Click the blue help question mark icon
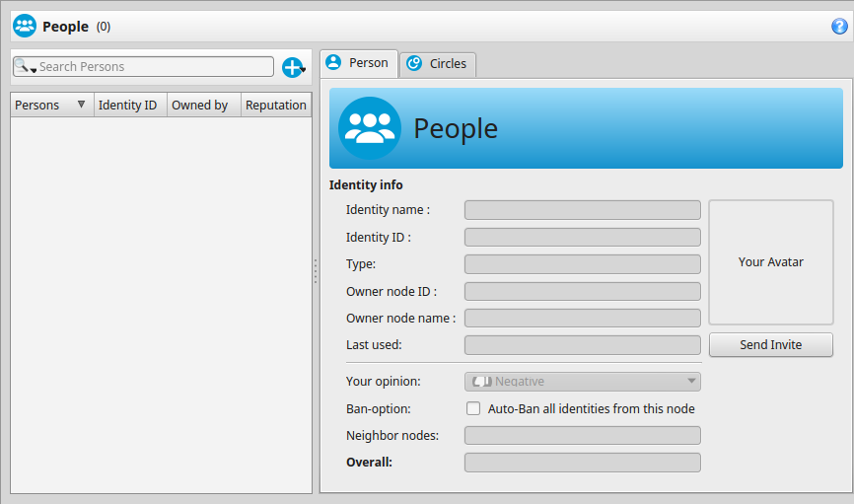 click(x=839, y=27)
